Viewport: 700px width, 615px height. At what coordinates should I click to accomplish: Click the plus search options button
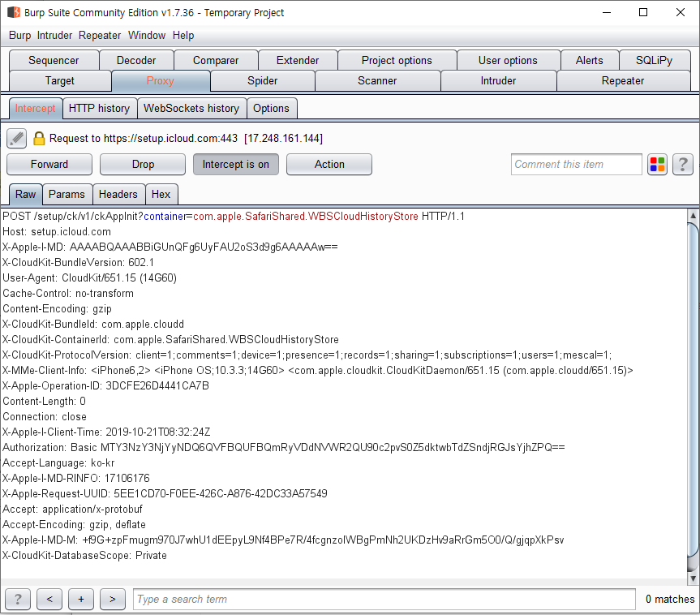tap(81, 599)
